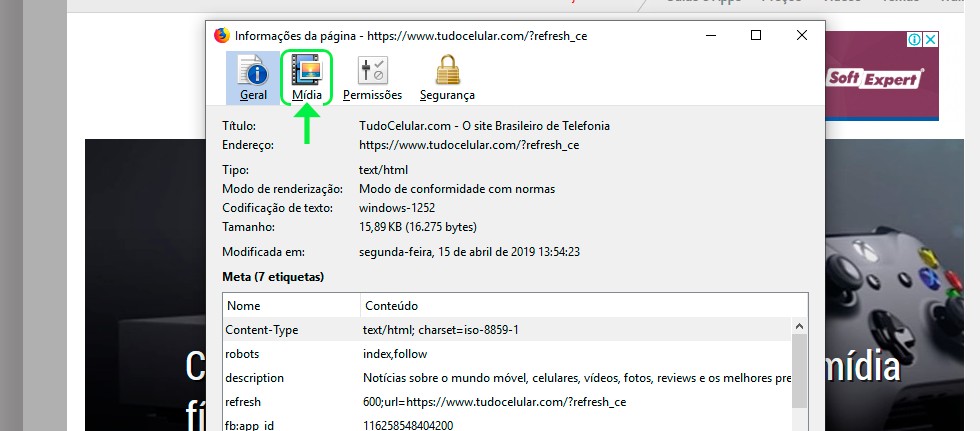Select the fb:app_id meta row

pos(508,424)
